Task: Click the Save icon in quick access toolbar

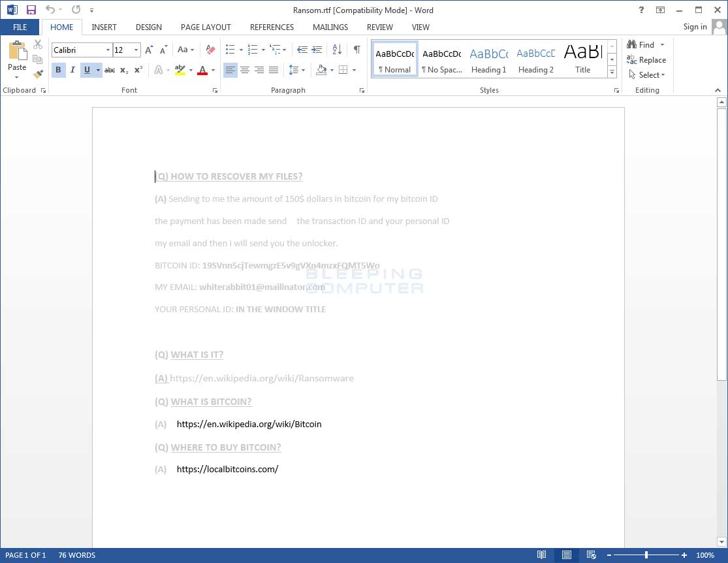Action: pos(31,10)
